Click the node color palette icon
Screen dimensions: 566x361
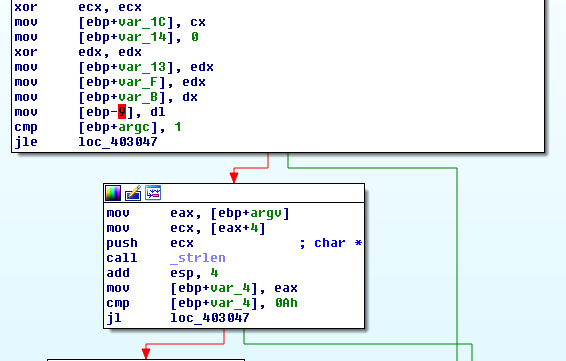pos(113,193)
